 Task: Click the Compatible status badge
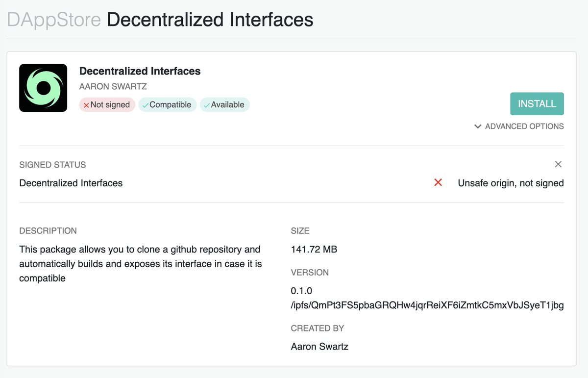click(168, 105)
